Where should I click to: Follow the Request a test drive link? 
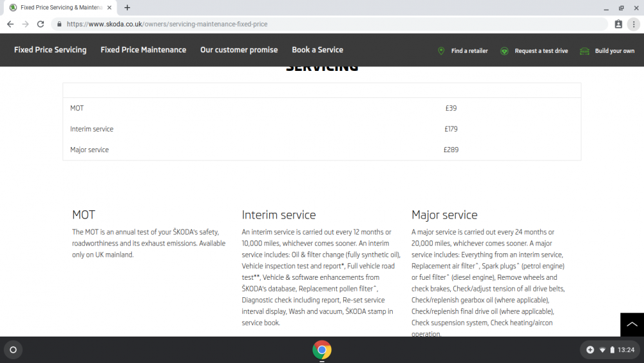click(x=542, y=51)
